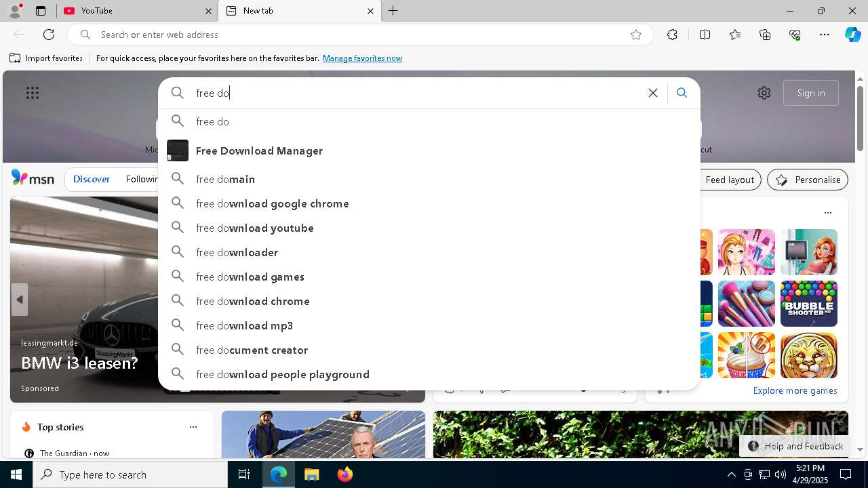The height and width of the screenshot is (488, 868).
Task: Click Import favorites button
Action: (x=46, y=58)
